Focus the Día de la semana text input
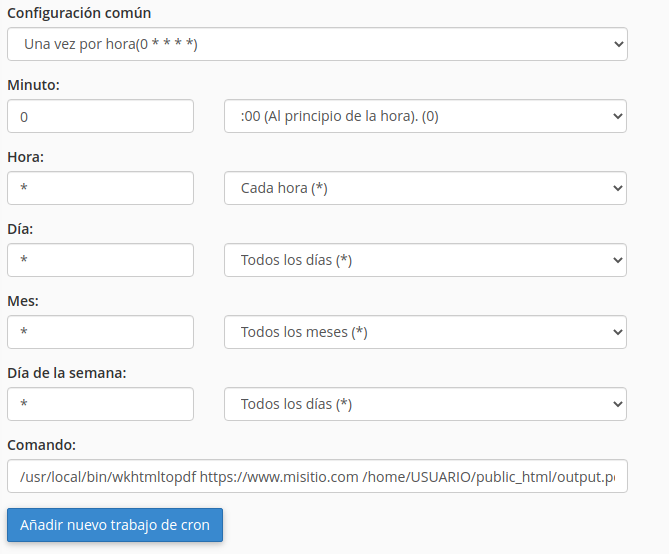The width and height of the screenshot is (669, 554). tap(100, 404)
